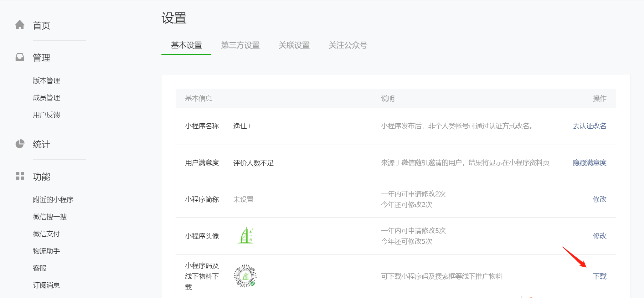Click the inbox icon beside 管理
This screenshot has width=644, height=298.
[20, 57]
